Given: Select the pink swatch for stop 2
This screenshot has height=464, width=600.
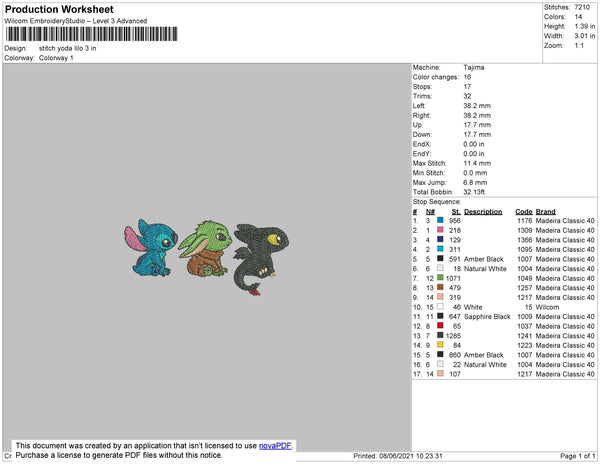Looking at the screenshot, I should (x=440, y=230).
